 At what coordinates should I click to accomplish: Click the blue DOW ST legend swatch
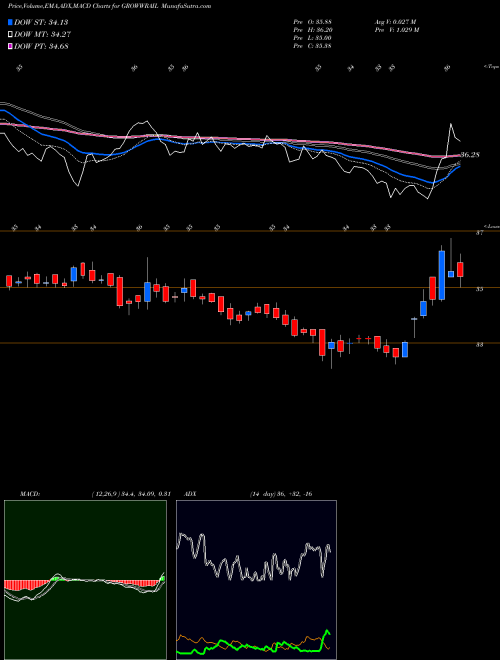coord(11,22)
